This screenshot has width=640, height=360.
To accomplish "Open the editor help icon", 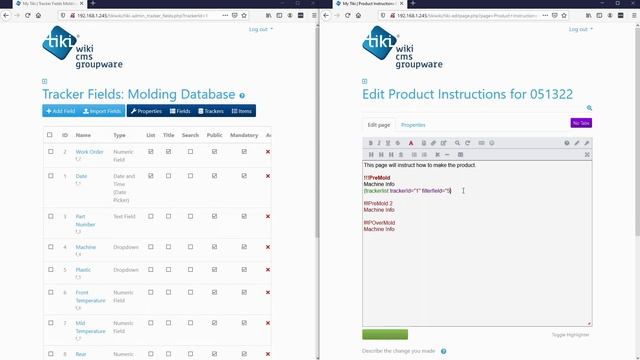I will tap(567, 143).
